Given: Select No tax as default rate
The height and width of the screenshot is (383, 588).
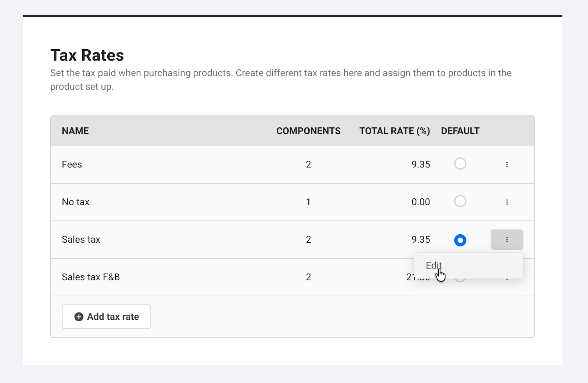Looking at the screenshot, I should click(460, 201).
